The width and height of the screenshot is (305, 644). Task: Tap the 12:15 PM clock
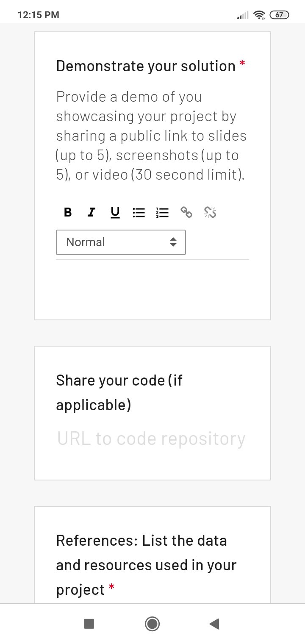(x=39, y=15)
